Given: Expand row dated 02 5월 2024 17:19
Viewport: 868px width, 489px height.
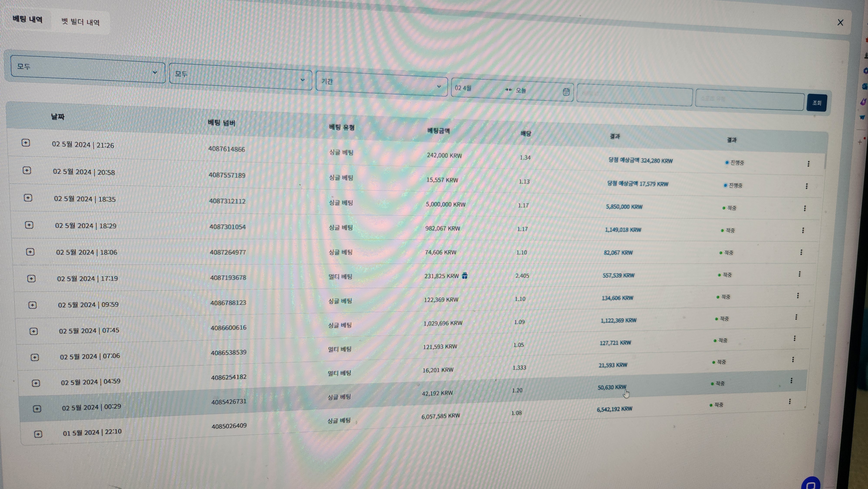Looking at the screenshot, I should click(x=31, y=279).
